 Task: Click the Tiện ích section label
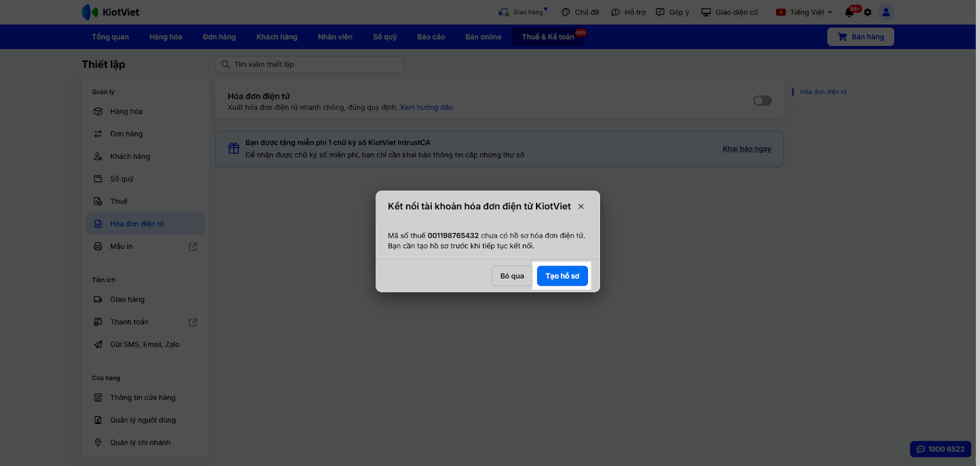[104, 280]
